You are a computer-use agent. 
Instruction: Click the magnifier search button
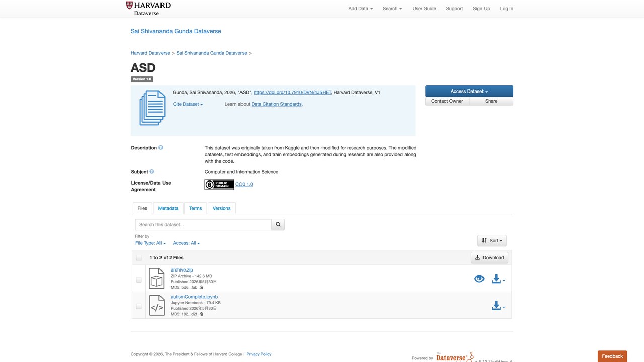(278, 225)
